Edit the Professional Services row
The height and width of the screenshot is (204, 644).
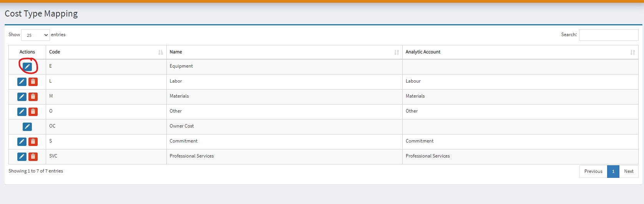(x=22, y=156)
